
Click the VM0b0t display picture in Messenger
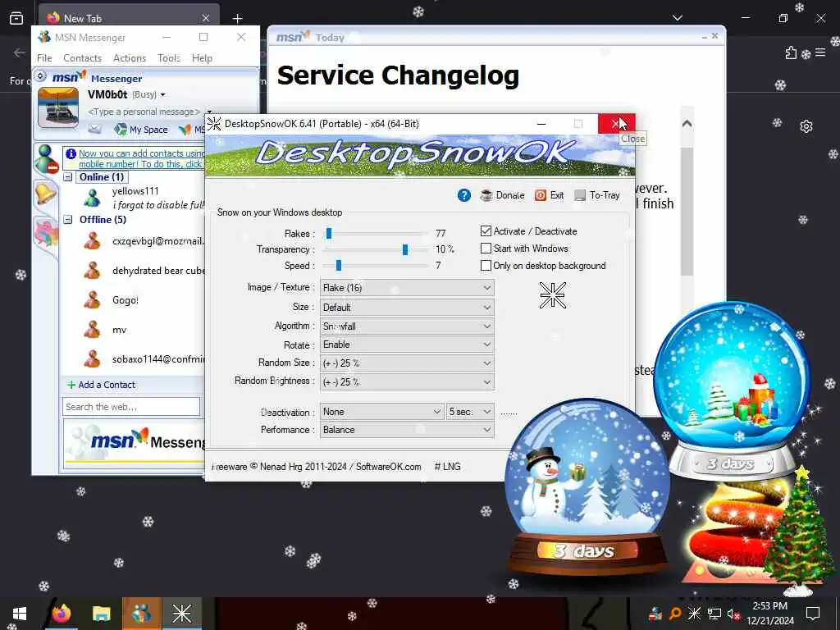pyautogui.click(x=58, y=107)
